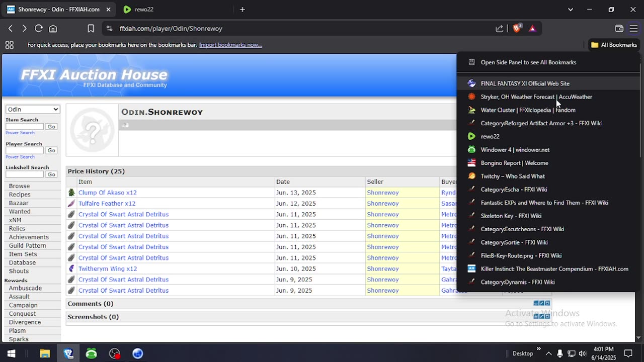The image size is (644, 362).
Task: Open the Recipes sidebar link
Action: (20, 195)
